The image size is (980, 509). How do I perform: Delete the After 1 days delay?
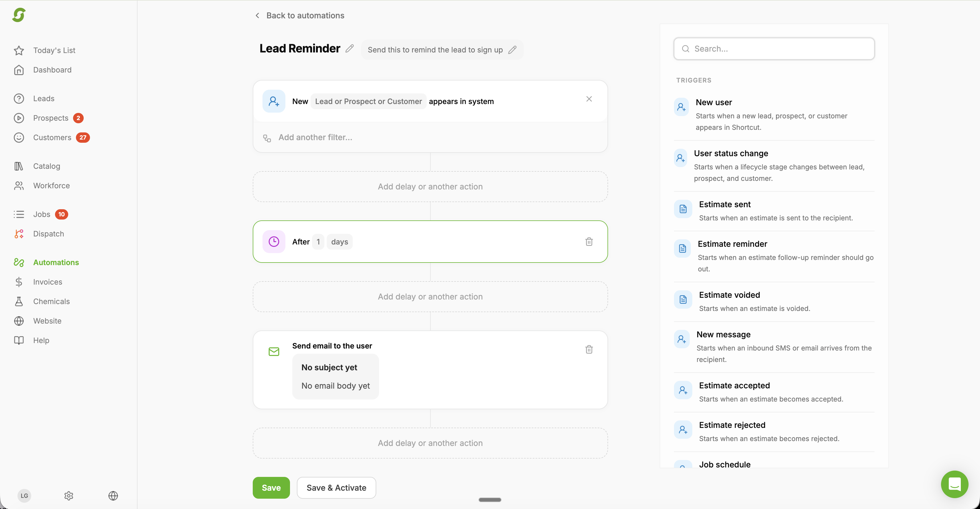coord(589,242)
